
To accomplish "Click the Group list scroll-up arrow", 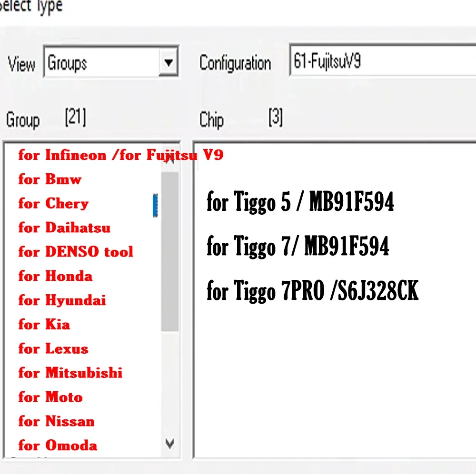I will coord(170,159).
